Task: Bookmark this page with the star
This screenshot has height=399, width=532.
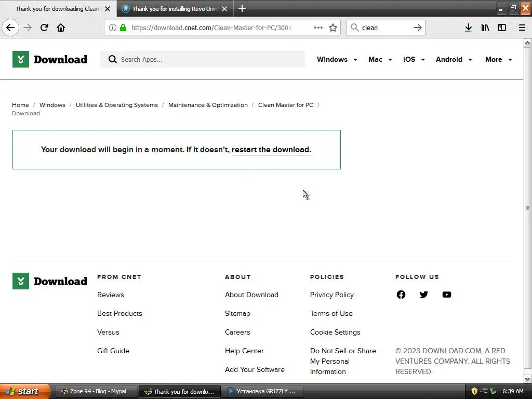Action: (x=333, y=28)
